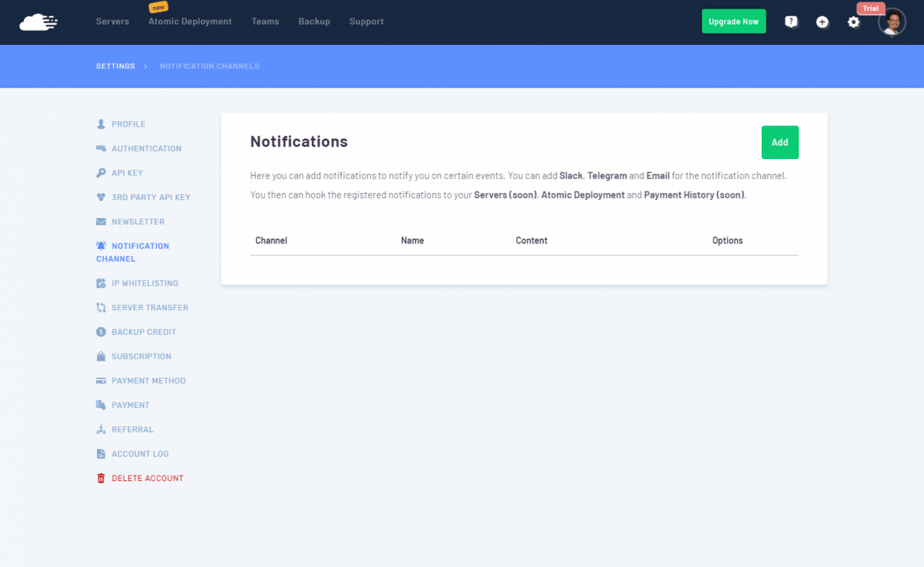Click the card icon next to Payment Method

click(100, 380)
